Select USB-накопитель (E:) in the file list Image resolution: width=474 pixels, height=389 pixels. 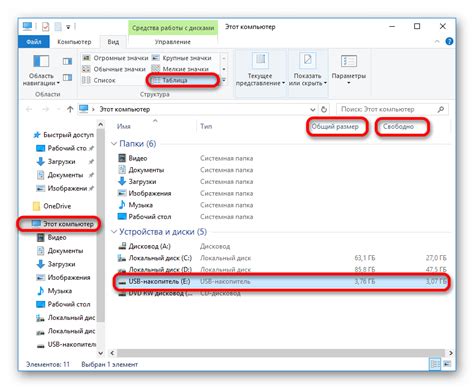(282, 282)
